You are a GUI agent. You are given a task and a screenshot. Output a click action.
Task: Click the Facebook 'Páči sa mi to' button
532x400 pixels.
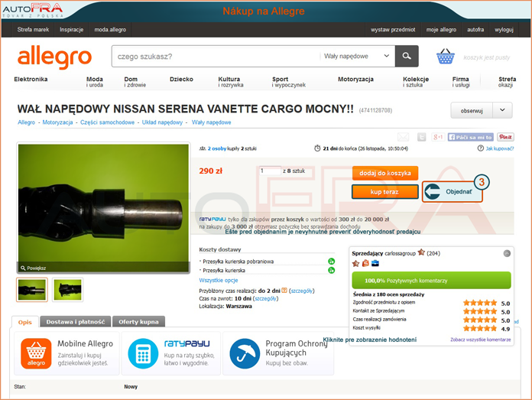pos(471,137)
